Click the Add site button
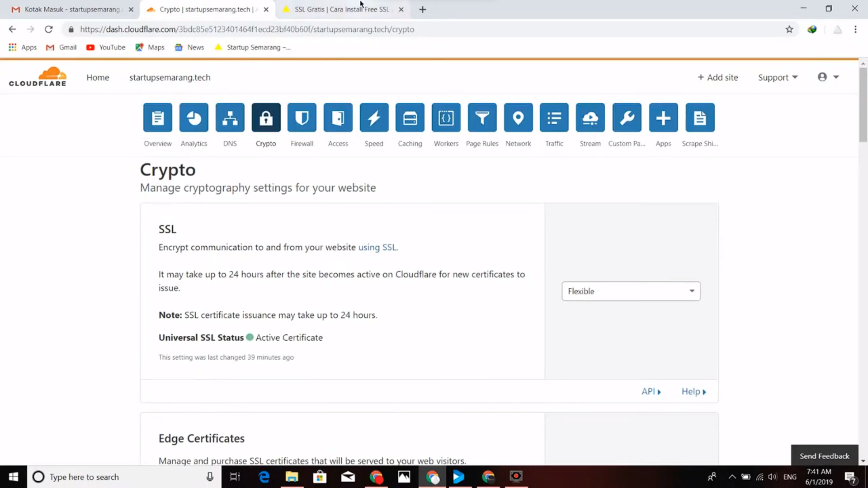Viewport: 868px width, 488px height. pyautogui.click(x=717, y=77)
